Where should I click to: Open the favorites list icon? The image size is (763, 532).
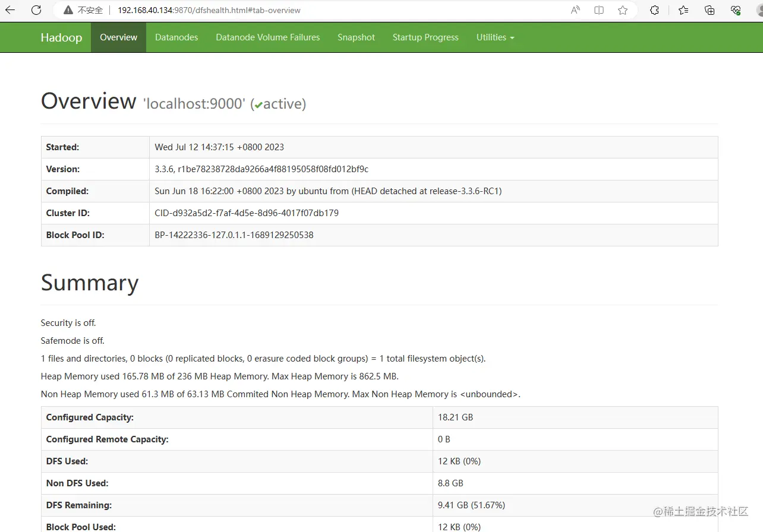click(683, 10)
